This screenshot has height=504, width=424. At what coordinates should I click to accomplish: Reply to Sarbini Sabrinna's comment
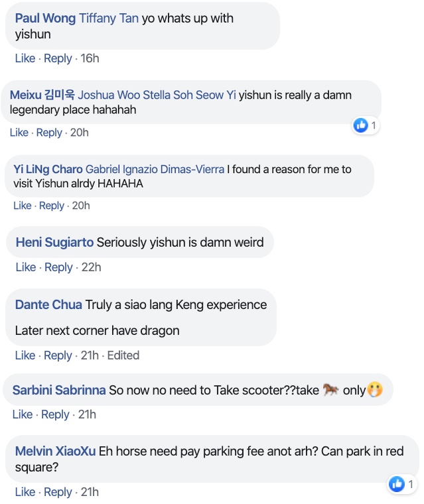point(55,414)
